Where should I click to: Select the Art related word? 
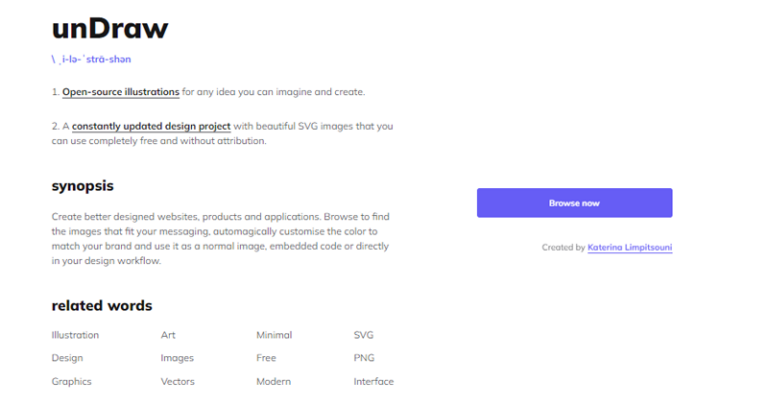pyautogui.click(x=168, y=335)
